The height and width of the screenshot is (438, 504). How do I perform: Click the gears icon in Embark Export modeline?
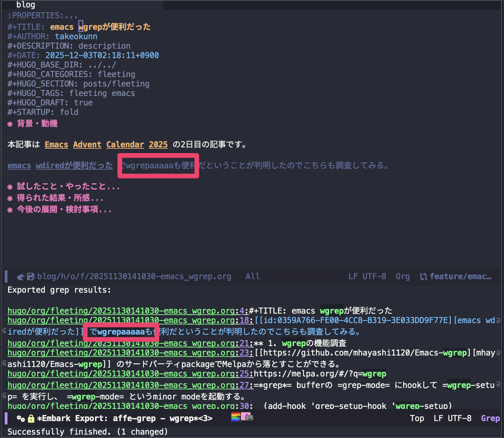click(x=21, y=419)
